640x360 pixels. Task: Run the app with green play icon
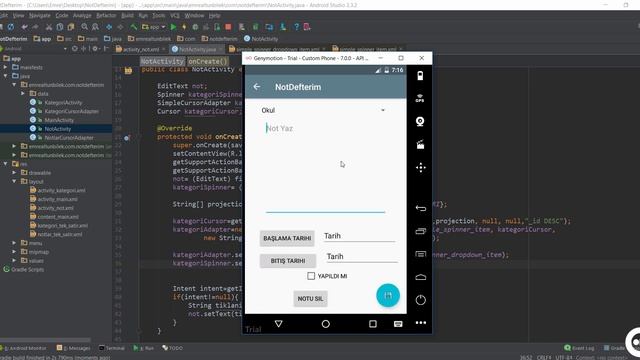[173, 27]
